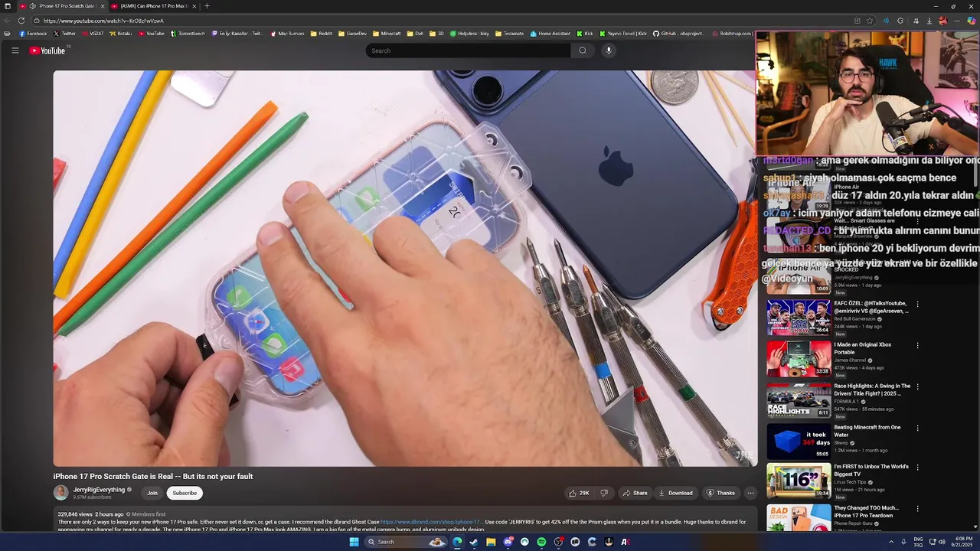The image size is (980, 551).
Task: Mute the playing tab via speaker icon
Action: pyautogui.click(x=32, y=6)
